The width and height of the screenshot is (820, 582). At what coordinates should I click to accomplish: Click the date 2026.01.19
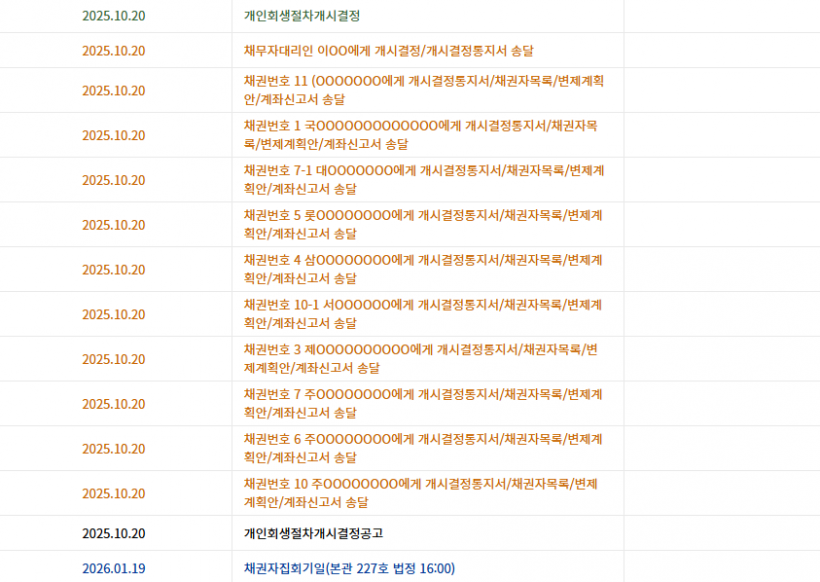(x=113, y=568)
